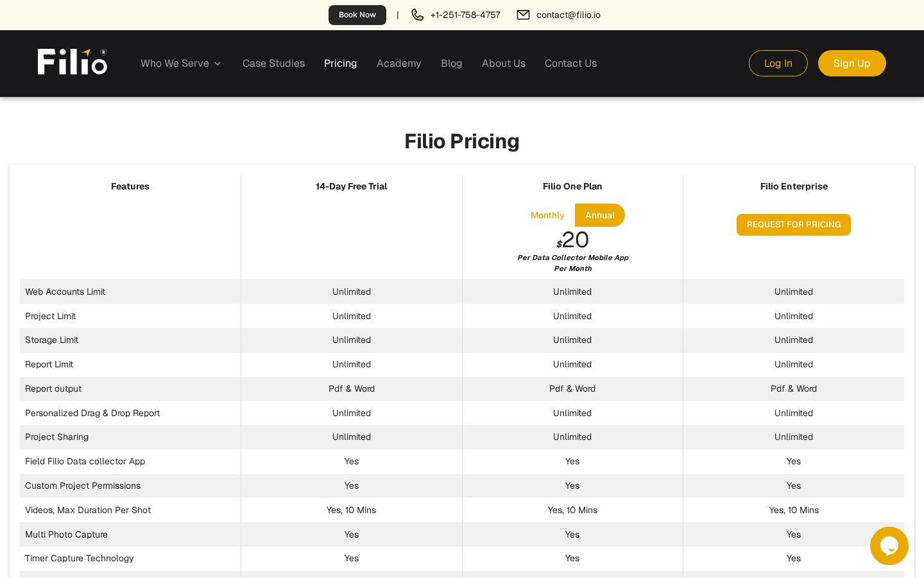
Task: Click the envelope email icon
Action: tap(524, 15)
